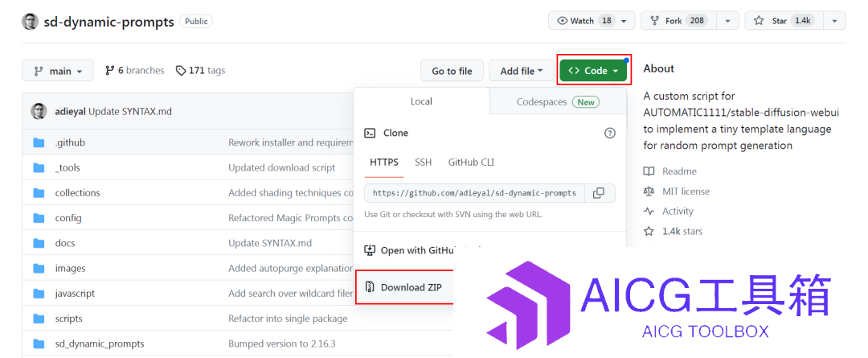
Task: Click the clone URL text field
Action: pos(474,193)
